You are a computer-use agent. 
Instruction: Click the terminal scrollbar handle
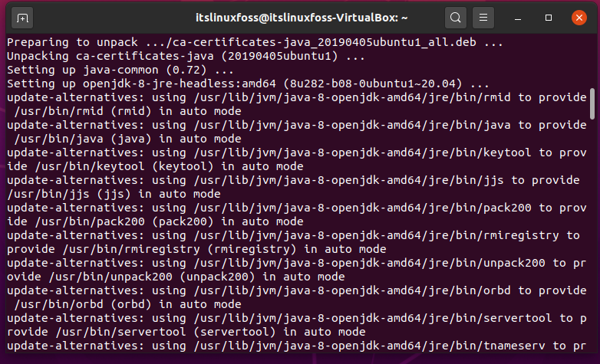[x=592, y=103]
